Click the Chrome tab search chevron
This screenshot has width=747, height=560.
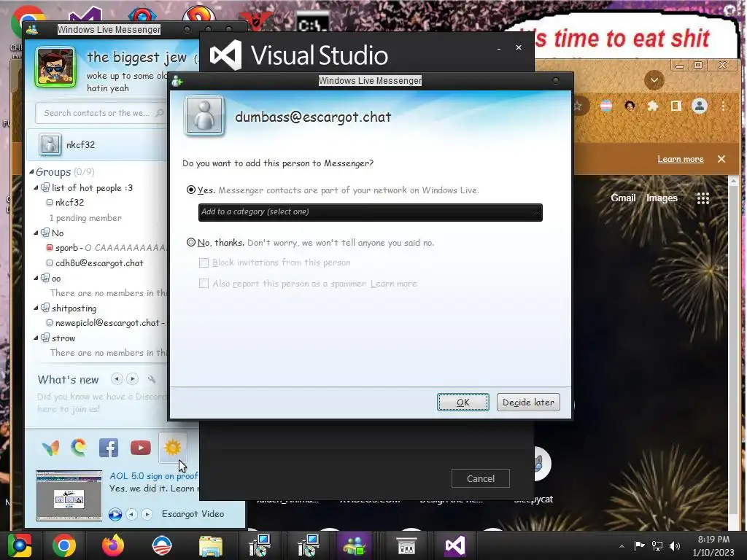tap(654, 80)
